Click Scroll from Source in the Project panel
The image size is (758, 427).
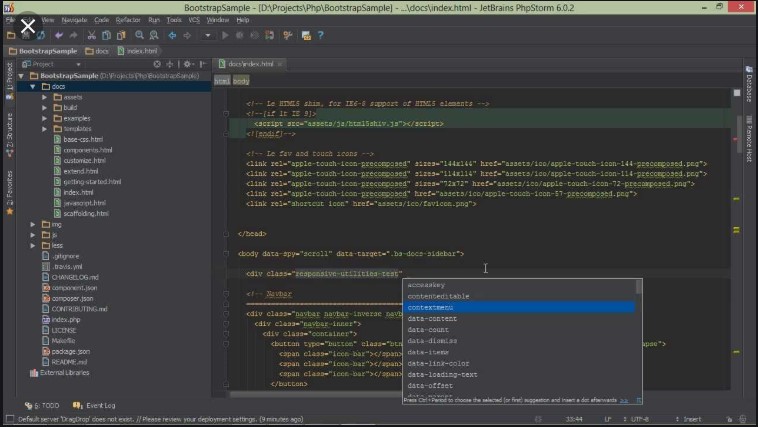coord(157,64)
